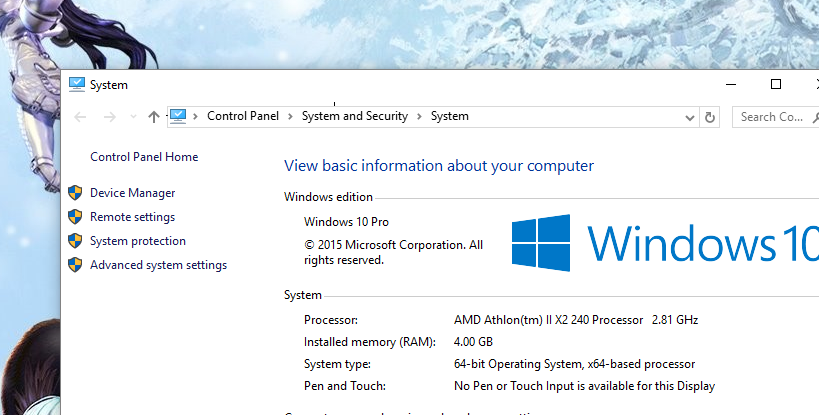The height and width of the screenshot is (415, 819).
Task: Click the System protection shield icon
Action: click(75, 241)
